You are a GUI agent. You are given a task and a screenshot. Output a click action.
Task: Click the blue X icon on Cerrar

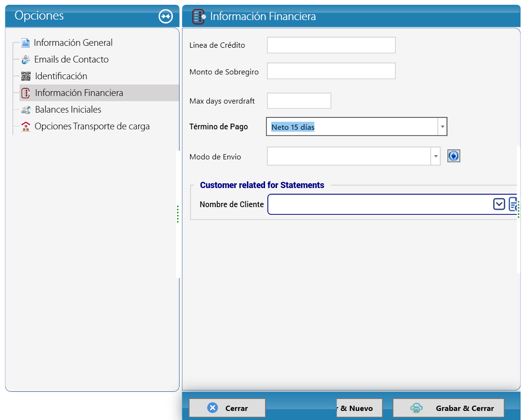(212, 408)
